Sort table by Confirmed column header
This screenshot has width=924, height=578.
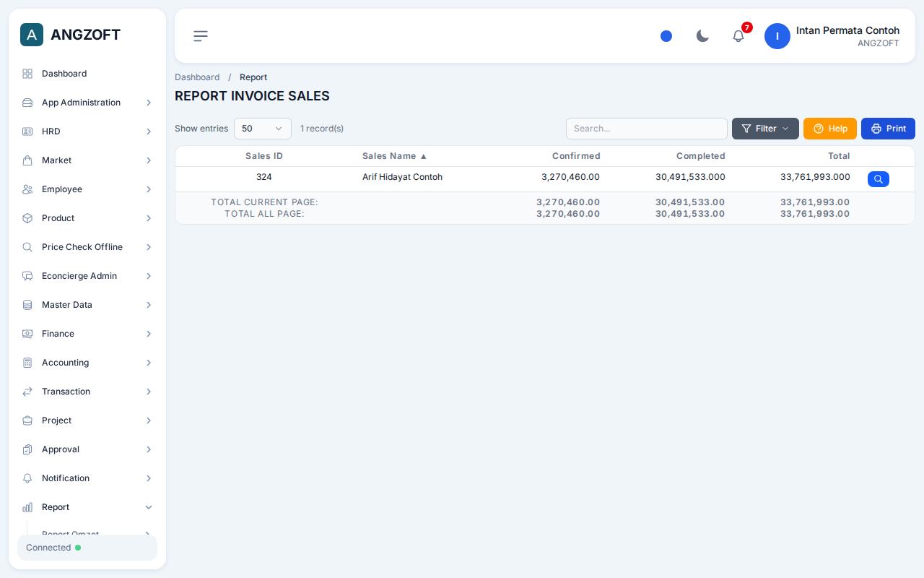tap(576, 156)
